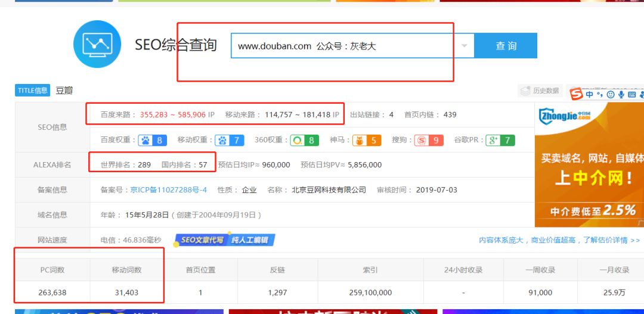Click the TITLE信息 blue tag
This screenshot has height=314, width=644.
click(x=32, y=91)
